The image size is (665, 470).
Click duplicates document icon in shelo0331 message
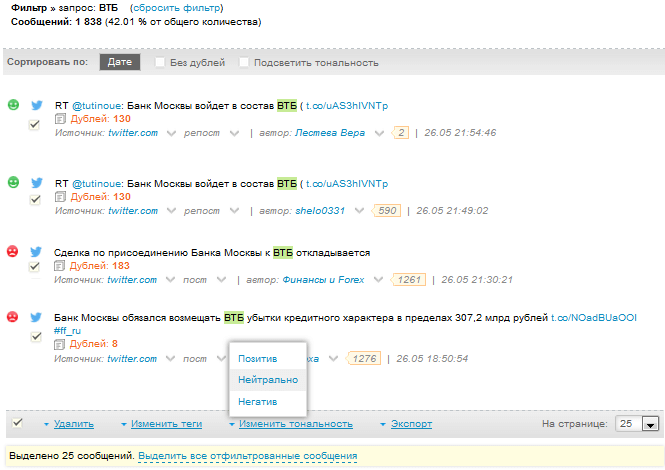coord(60,197)
